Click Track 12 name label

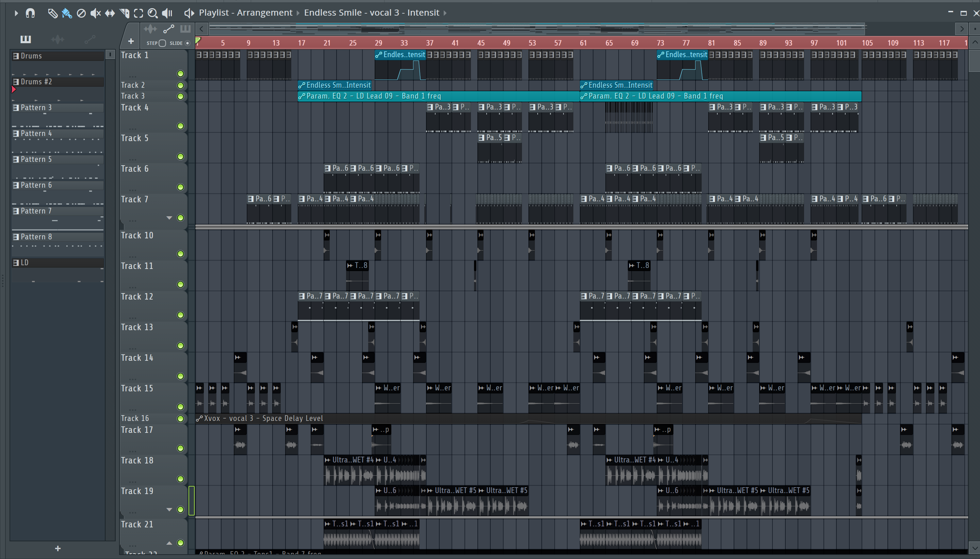click(137, 297)
